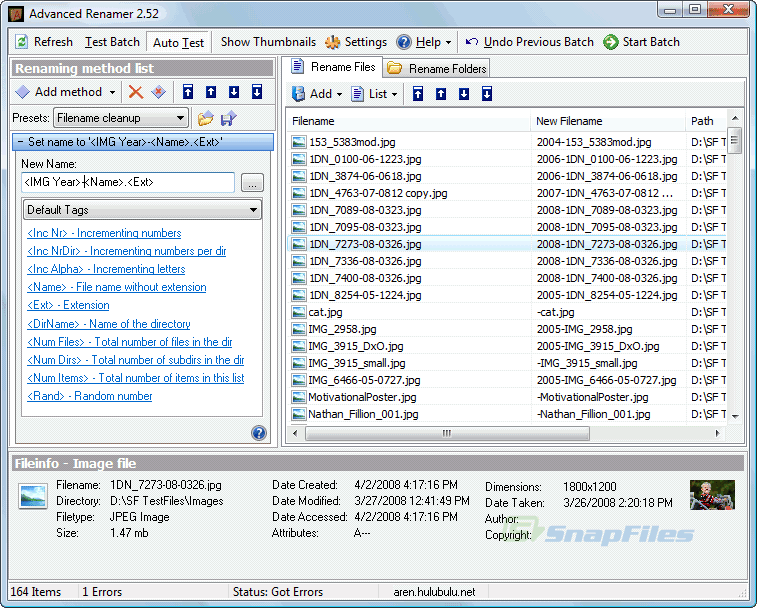
Task: Insert the <Num Dirs> tag link
Action: pyautogui.click(x=136, y=360)
